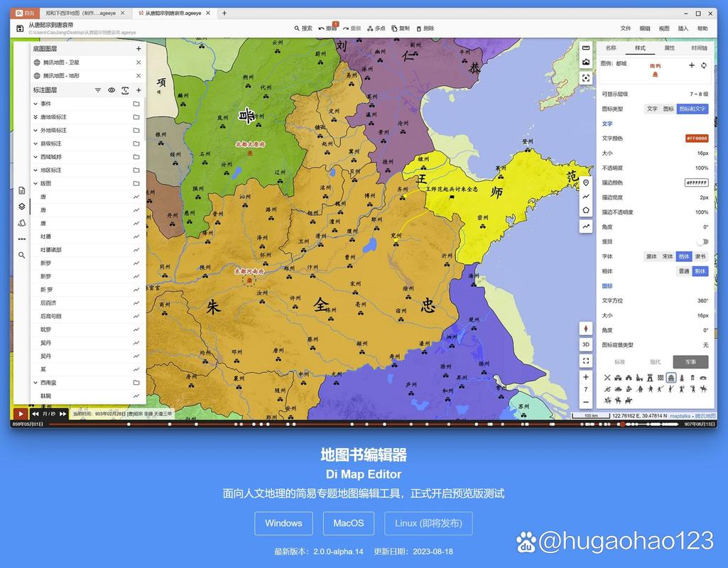The image size is (728, 568).
Task: Click the locate focus target button
Action: point(586,78)
